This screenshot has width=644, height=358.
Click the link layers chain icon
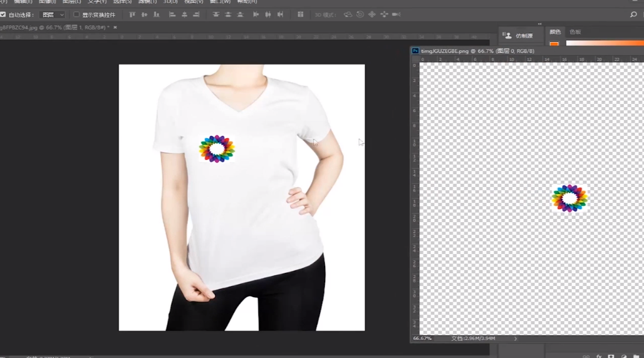tap(586, 356)
